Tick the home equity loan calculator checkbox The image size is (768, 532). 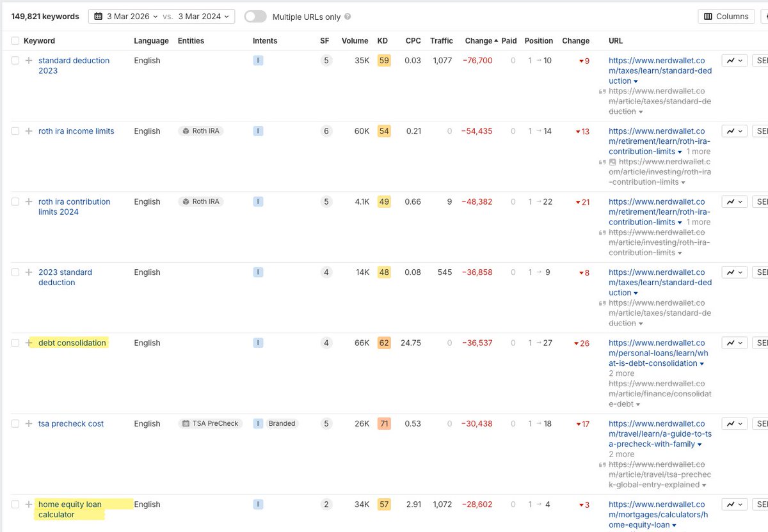pos(15,505)
